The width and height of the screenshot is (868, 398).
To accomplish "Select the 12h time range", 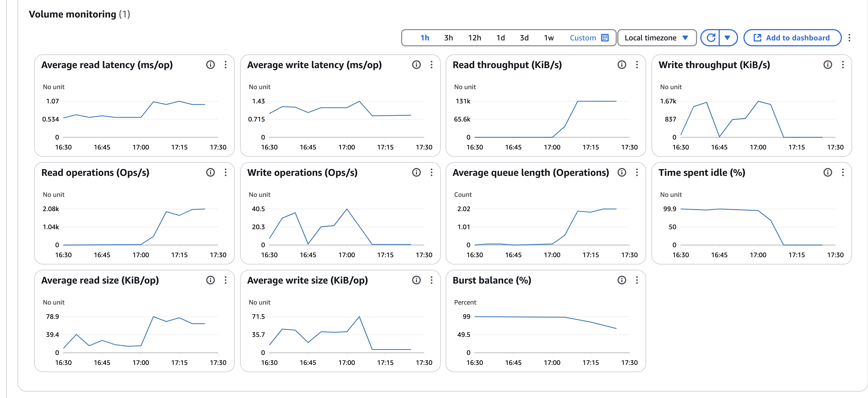I will point(474,38).
